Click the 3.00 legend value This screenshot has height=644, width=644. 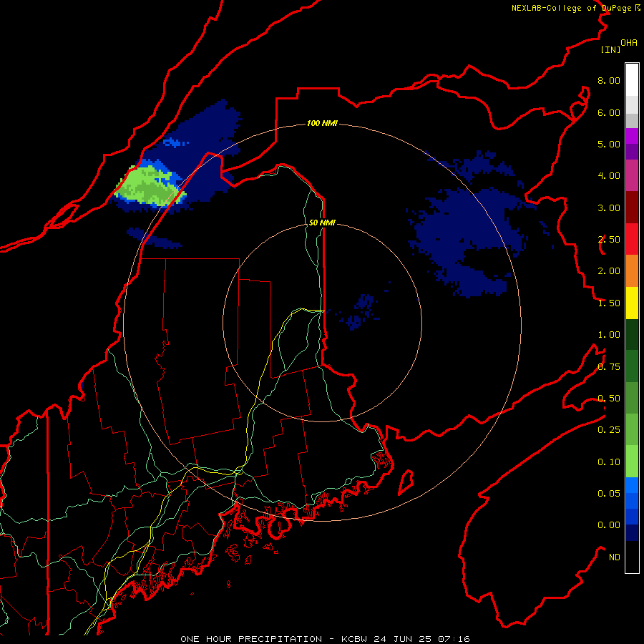[x=609, y=208]
